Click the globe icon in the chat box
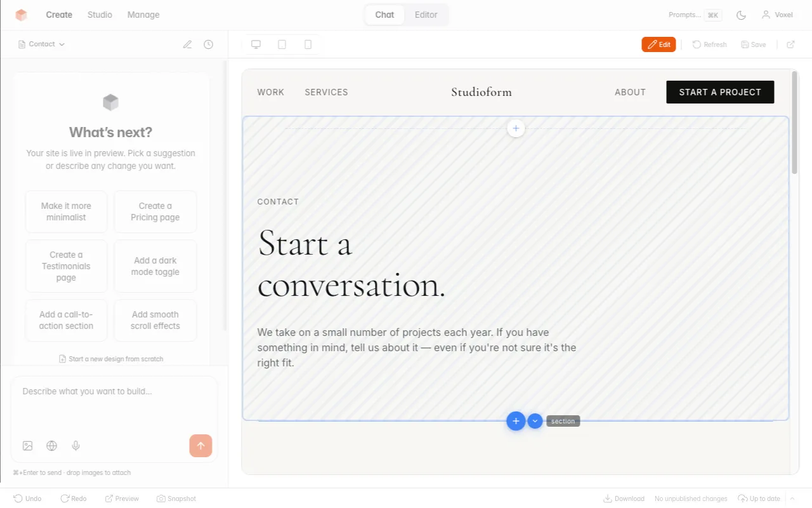812x508 pixels. point(51,445)
